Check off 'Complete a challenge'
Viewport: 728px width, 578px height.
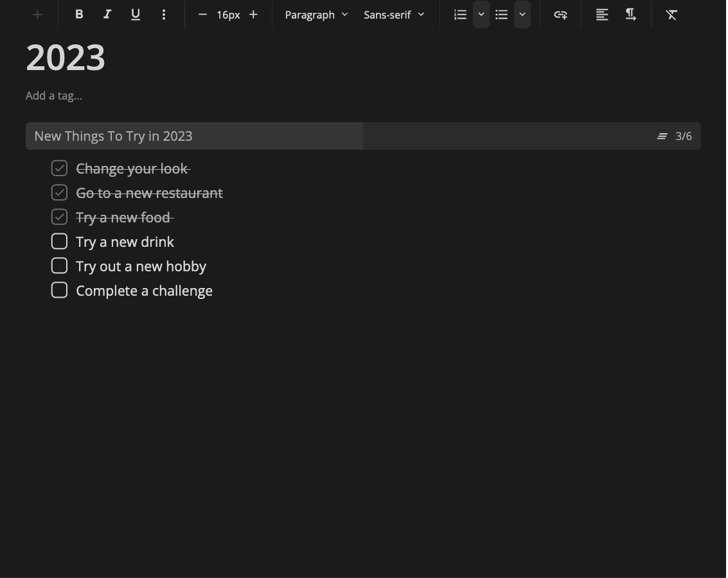59,290
